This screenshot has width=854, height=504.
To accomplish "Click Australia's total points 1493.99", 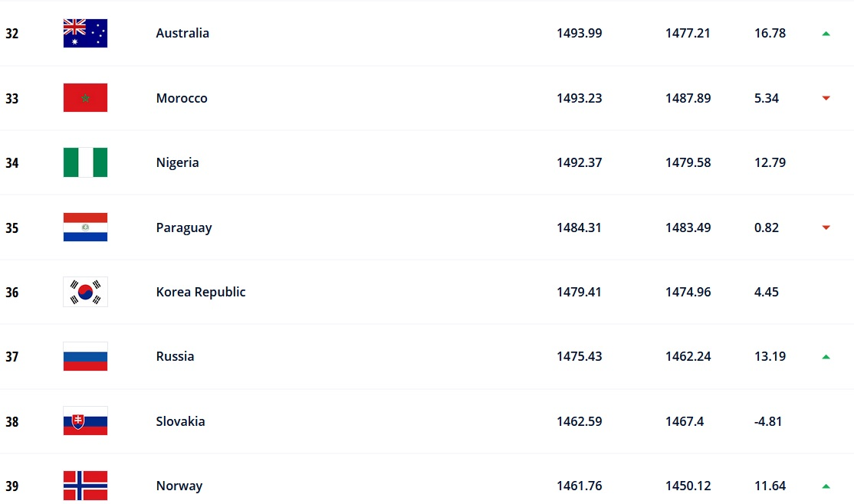I will [x=579, y=34].
